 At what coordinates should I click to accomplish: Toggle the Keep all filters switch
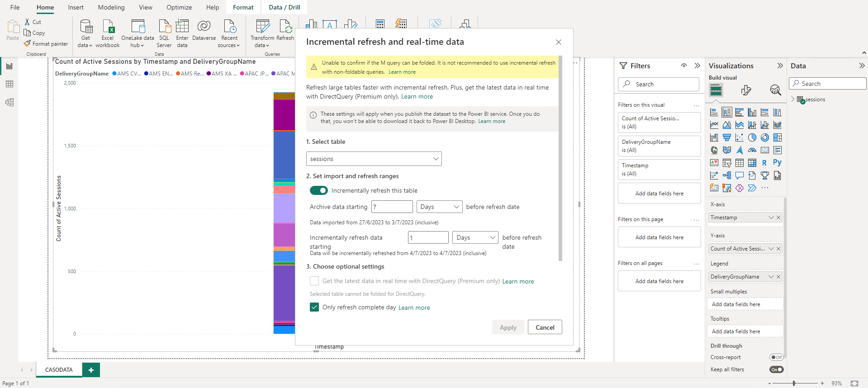click(776, 369)
